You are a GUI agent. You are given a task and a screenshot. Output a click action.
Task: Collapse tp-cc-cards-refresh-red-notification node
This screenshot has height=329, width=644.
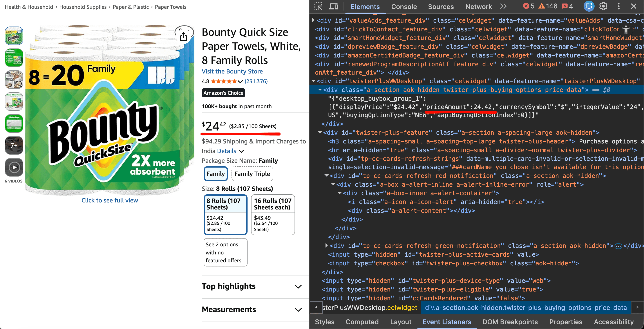326,175
